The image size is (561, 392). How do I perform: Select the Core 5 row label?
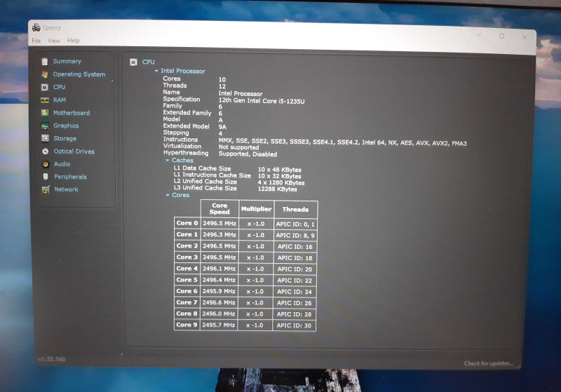point(187,280)
